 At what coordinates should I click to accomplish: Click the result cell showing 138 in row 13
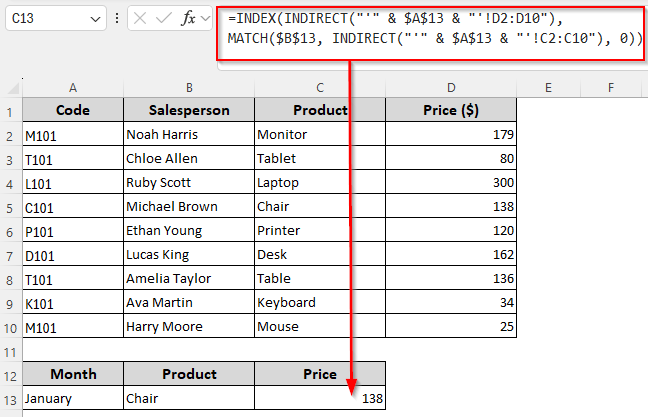point(319,399)
